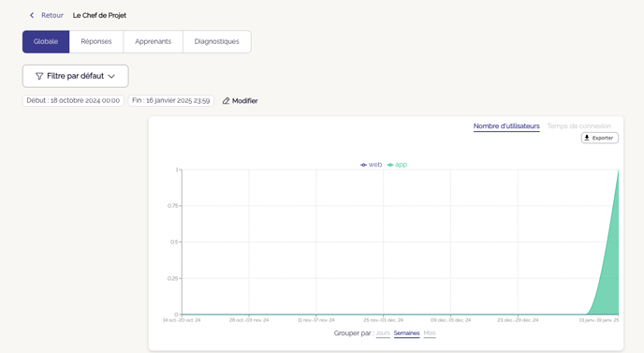The width and height of the screenshot is (644, 353).
Task: Switch to Temps de connexion chart
Action: (579, 126)
